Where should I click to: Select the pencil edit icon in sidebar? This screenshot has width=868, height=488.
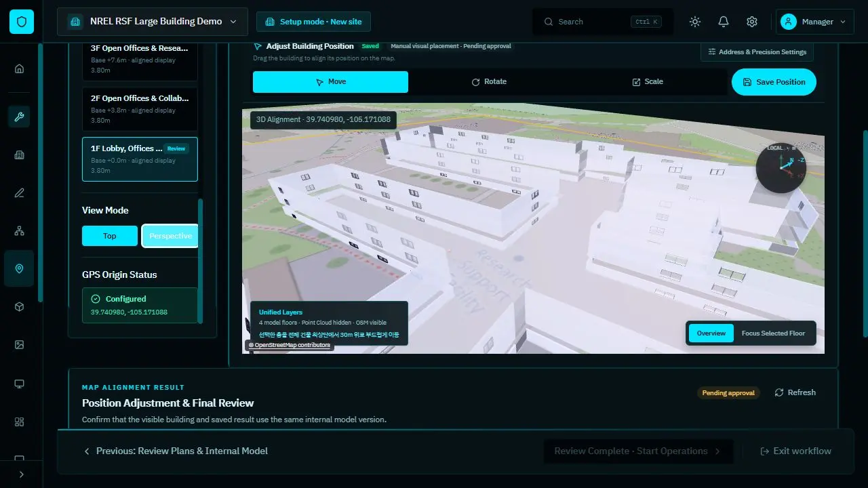coord(19,193)
